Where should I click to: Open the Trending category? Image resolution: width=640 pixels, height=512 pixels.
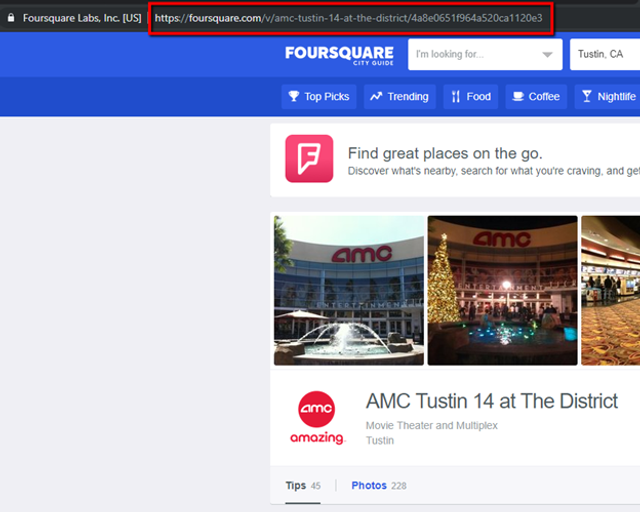click(x=400, y=97)
